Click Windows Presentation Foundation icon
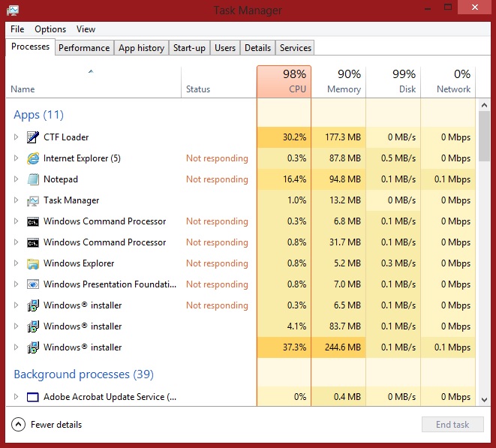Screen dimensions: 496x448 point(33,284)
